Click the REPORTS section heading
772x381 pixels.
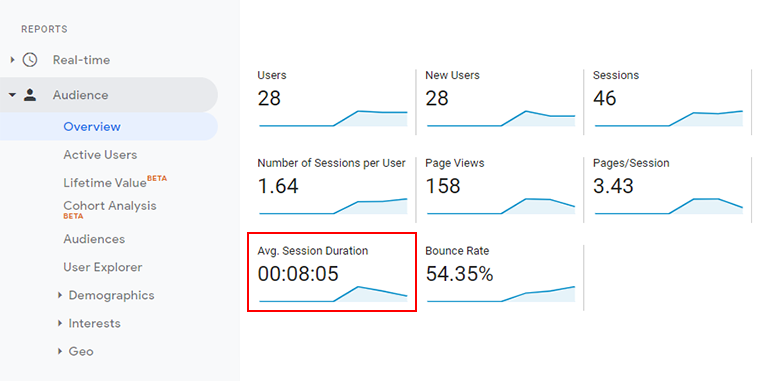pos(44,30)
